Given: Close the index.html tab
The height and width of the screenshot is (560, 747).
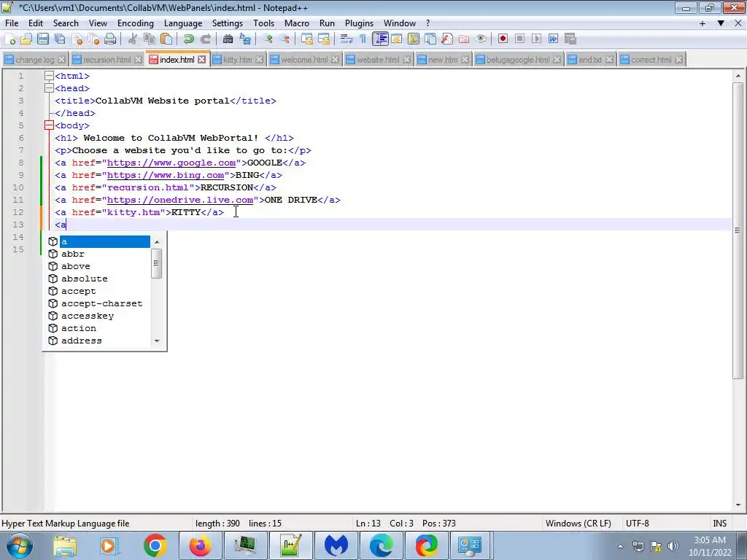Looking at the screenshot, I should pos(202,60).
